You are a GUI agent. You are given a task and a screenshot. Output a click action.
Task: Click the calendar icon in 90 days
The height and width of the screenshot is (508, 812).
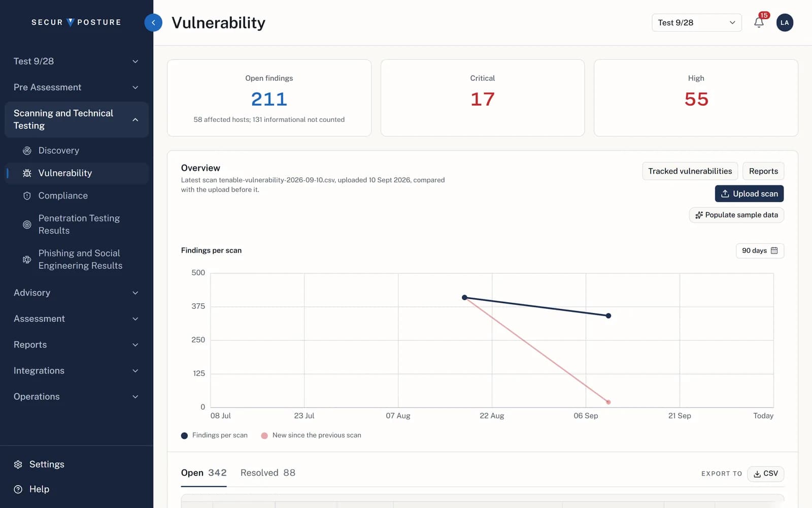tap(774, 250)
